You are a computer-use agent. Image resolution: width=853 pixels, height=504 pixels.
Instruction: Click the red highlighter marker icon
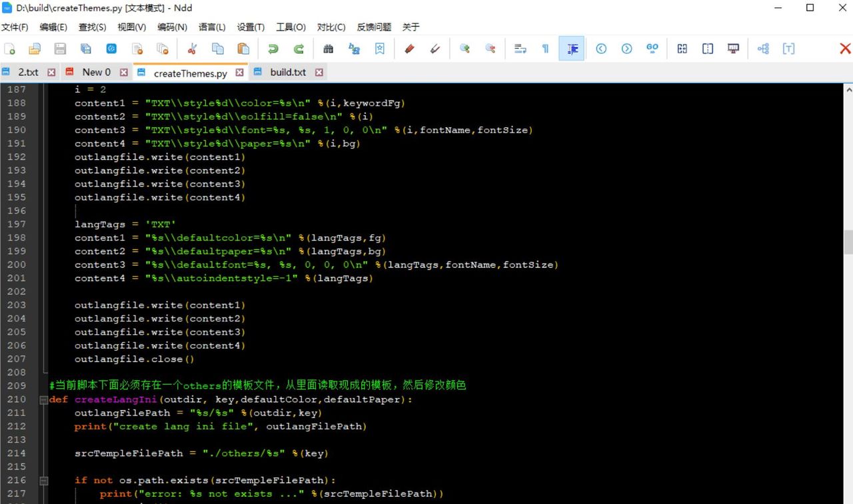click(409, 49)
